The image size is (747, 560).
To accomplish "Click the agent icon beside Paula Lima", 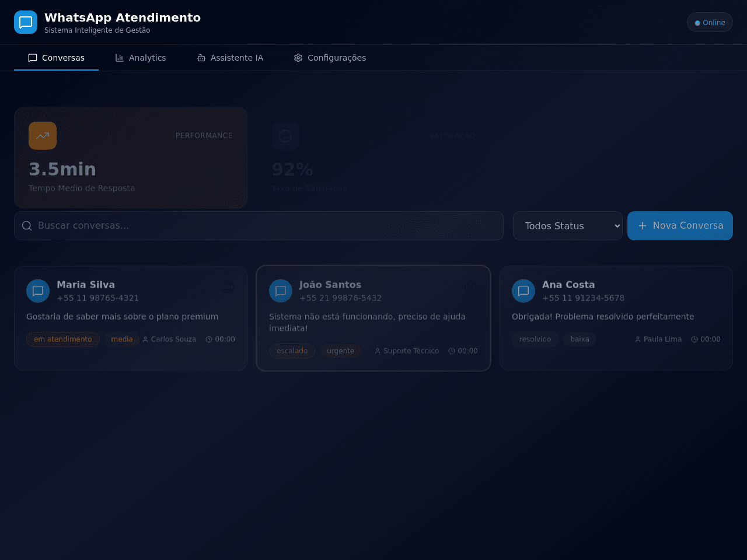I will pos(638,339).
